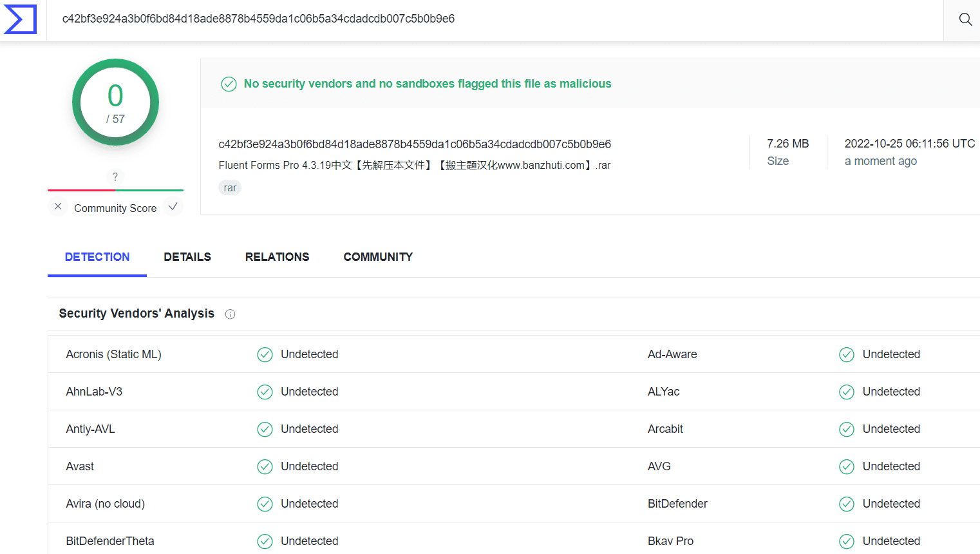Click the Acronis (Static ML) vendor name
This screenshot has width=980, height=554.
coord(114,354)
